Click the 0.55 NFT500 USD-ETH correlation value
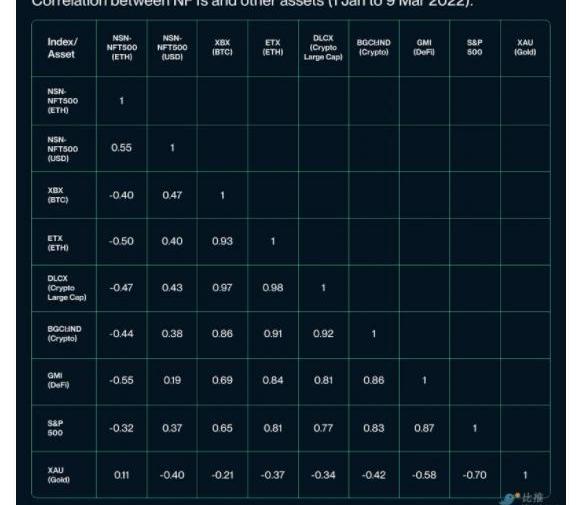This screenshot has width=582, height=505. pyautogui.click(x=121, y=148)
